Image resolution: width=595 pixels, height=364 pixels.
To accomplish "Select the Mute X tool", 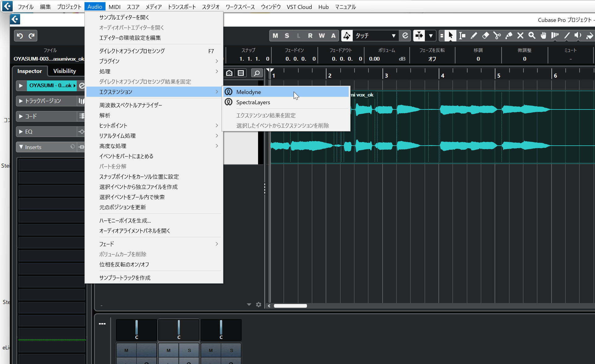I will click(x=520, y=36).
